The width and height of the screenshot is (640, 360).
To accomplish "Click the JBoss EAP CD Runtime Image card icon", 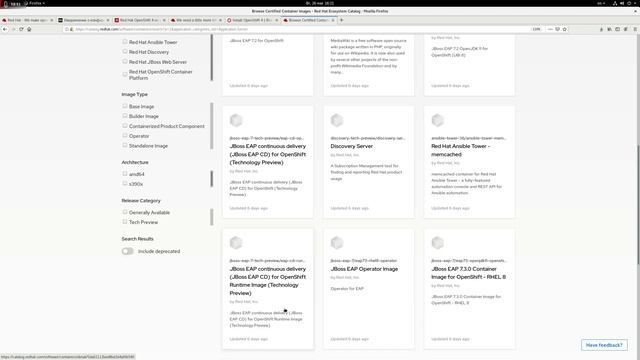I will pos(236,243).
